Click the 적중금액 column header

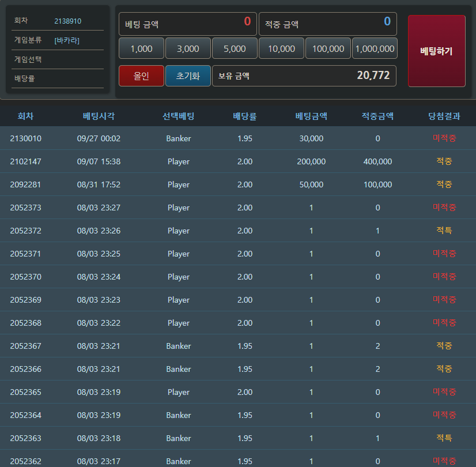(x=377, y=116)
